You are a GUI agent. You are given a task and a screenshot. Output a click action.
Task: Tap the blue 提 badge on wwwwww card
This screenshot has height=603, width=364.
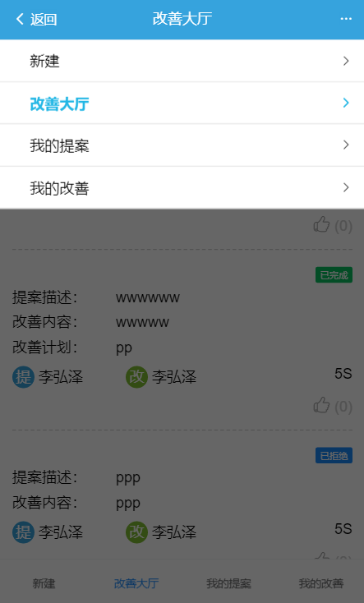pyautogui.click(x=24, y=377)
